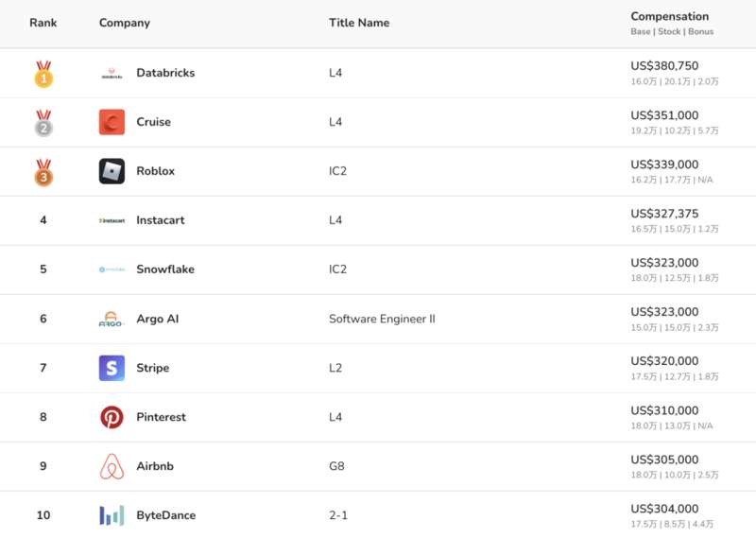Click the silver rank 2 medal

click(x=43, y=123)
